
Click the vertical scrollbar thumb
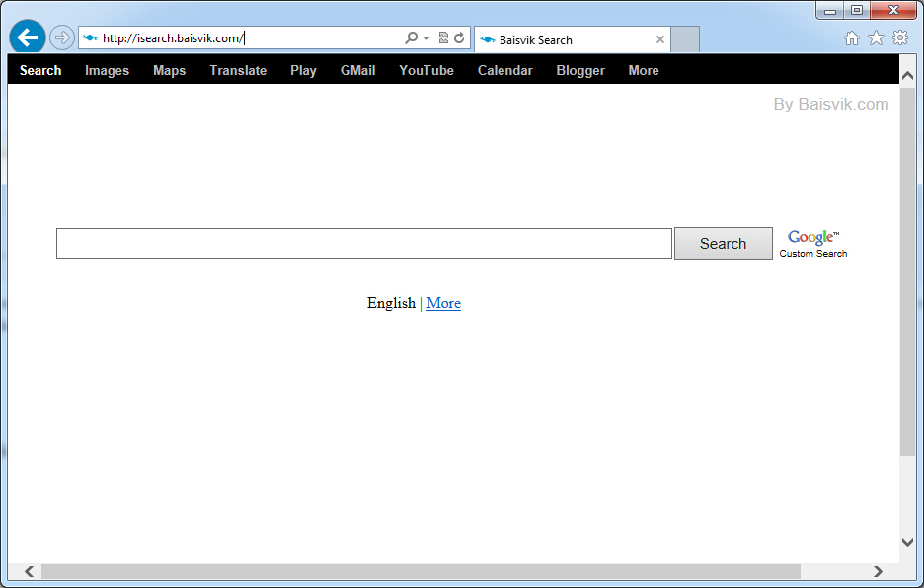tap(907, 271)
